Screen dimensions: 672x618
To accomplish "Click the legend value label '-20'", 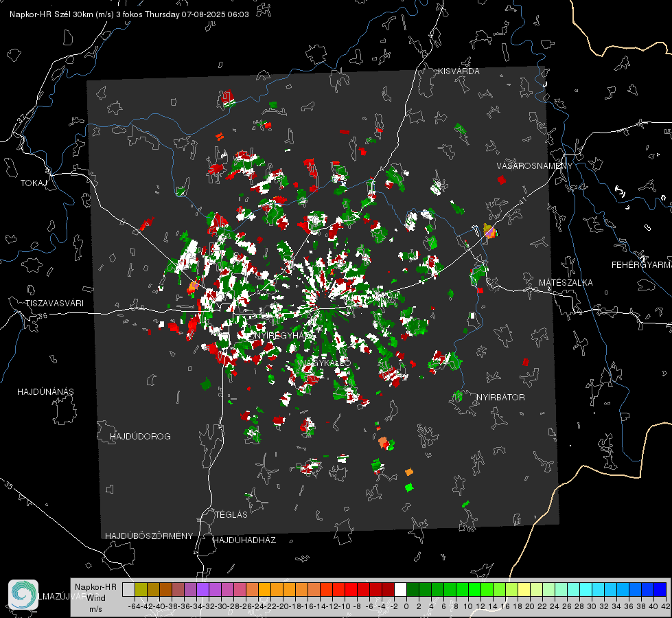I will (x=282, y=606).
